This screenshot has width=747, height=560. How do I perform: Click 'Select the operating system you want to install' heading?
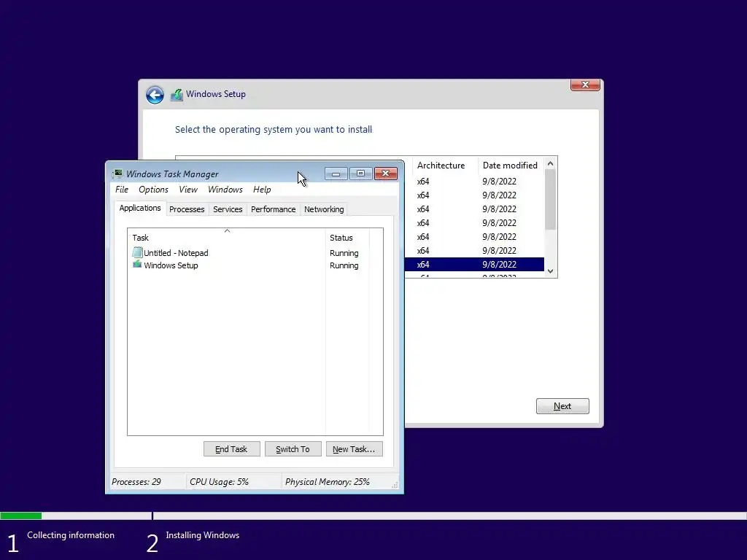(x=274, y=130)
